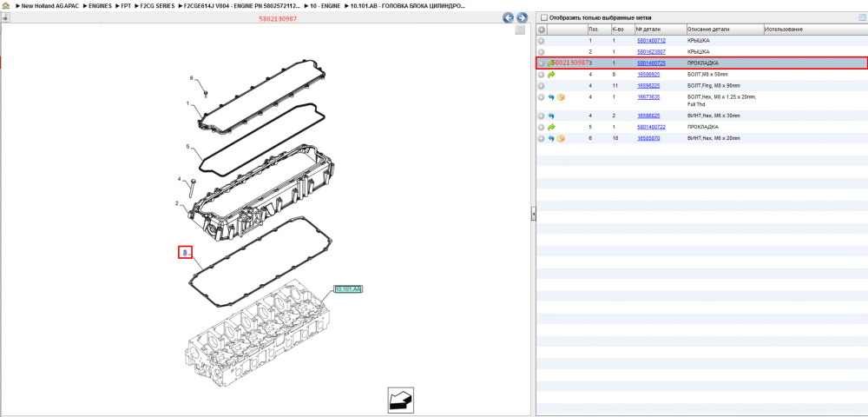Add part 5801400722 using its plus icon

click(x=542, y=128)
